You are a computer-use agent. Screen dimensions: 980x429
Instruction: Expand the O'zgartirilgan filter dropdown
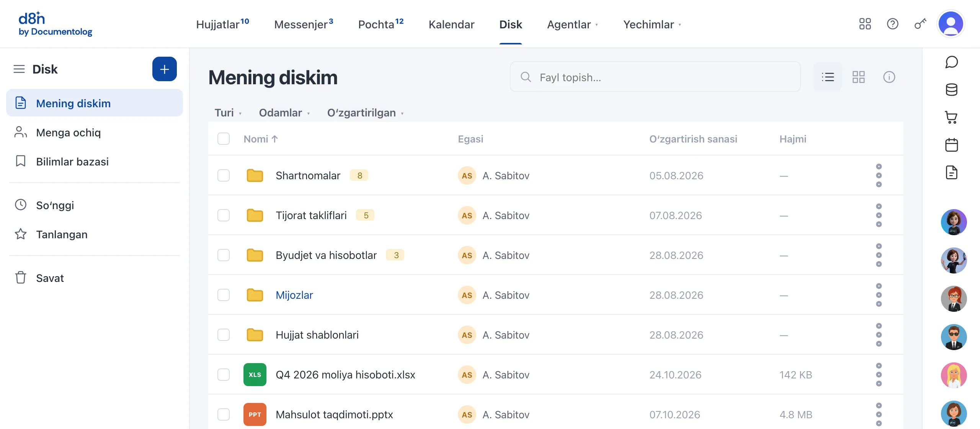coord(366,113)
